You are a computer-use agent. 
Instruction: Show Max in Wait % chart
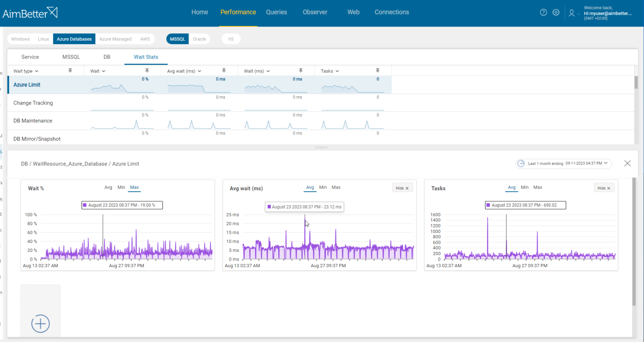click(134, 187)
